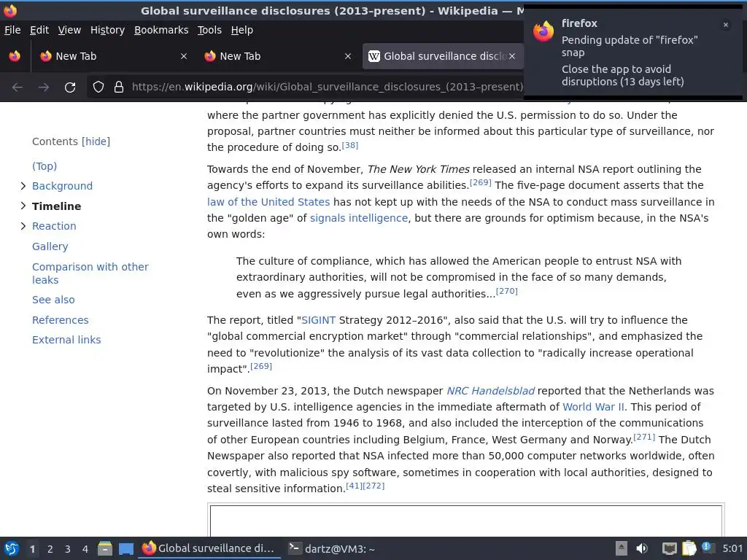Dismiss the firefox snap notification
Viewport: 747px width, 560px height.
pos(726,25)
